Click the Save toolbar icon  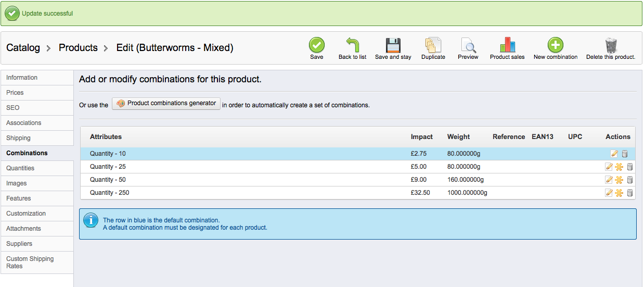click(x=316, y=45)
